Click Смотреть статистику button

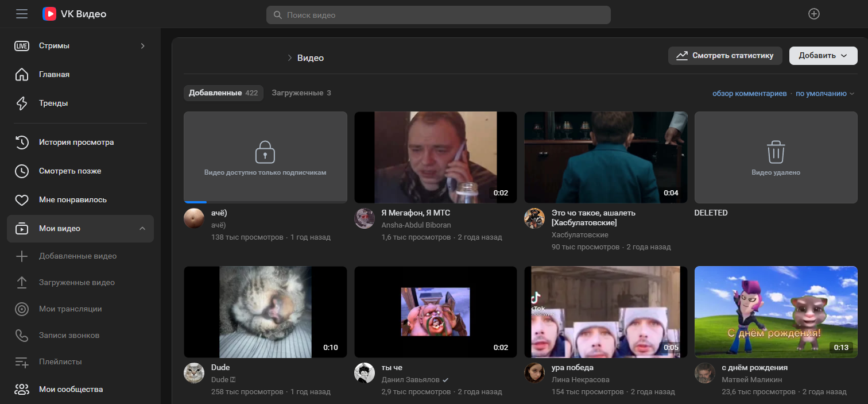[x=725, y=56]
